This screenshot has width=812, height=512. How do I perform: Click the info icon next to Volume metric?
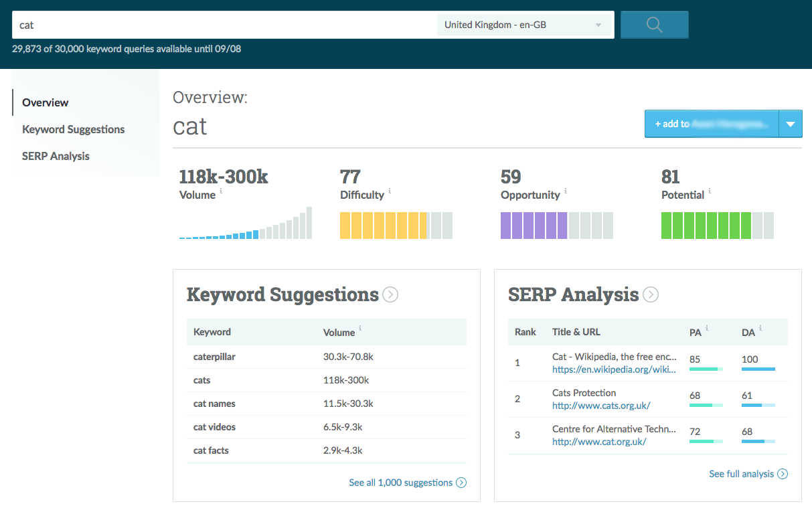click(x=221, y=191)
